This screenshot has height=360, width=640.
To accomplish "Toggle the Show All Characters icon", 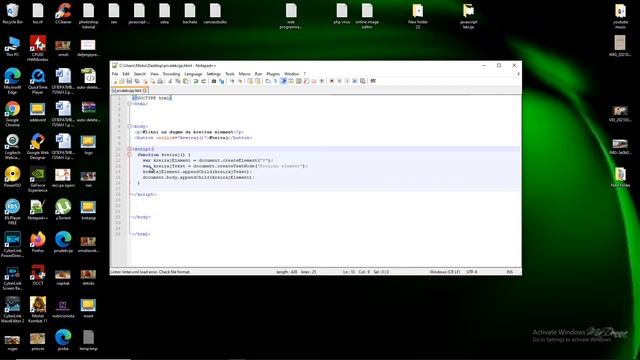I will pyautogui.click(x=275, y=81).
